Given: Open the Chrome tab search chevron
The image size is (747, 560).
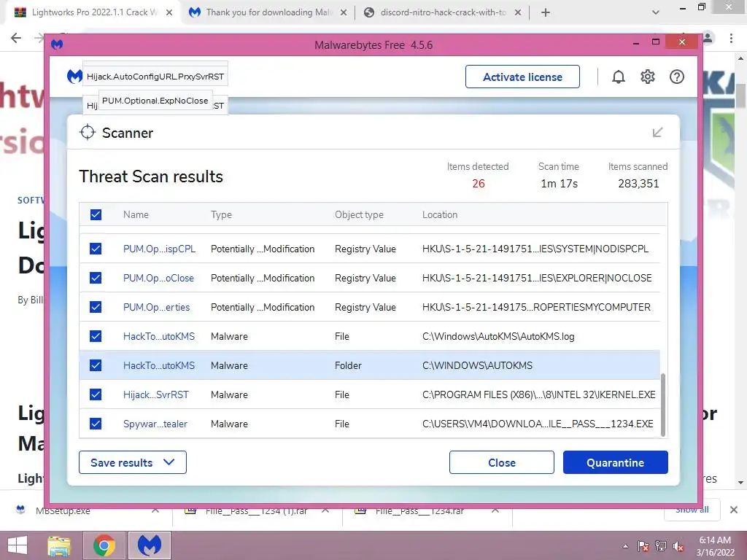Looking at the screenshot, I should pos(656,13).
